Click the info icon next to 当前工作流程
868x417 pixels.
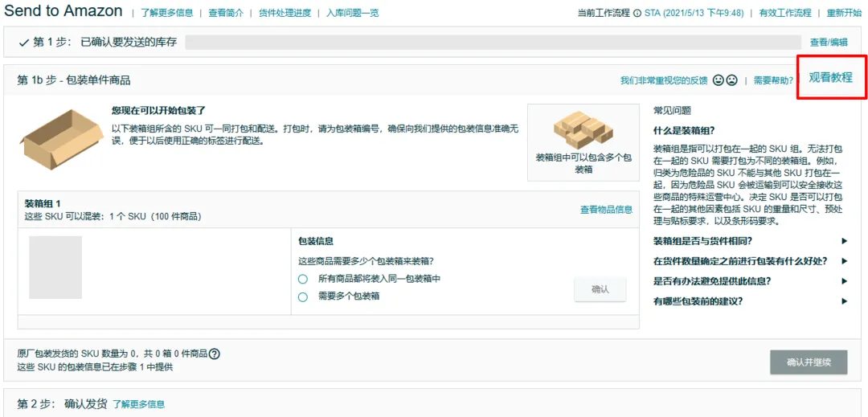[637, 13]
